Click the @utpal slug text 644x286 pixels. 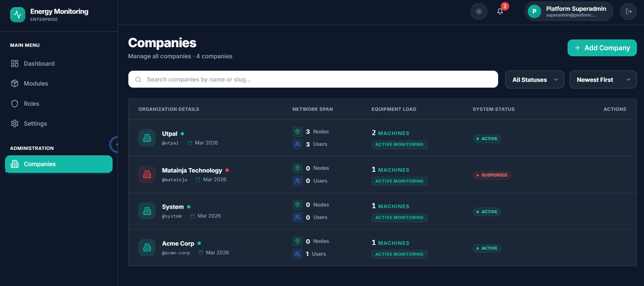(x=170, y=143)
